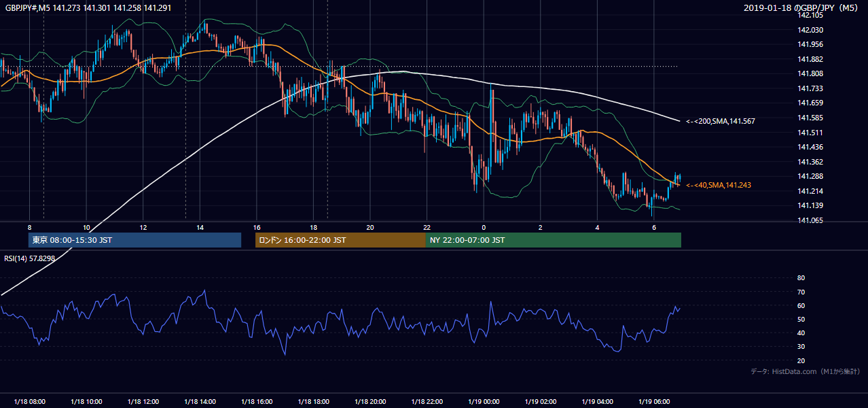Click RSI scale value 20

click(x=801, y=360)
